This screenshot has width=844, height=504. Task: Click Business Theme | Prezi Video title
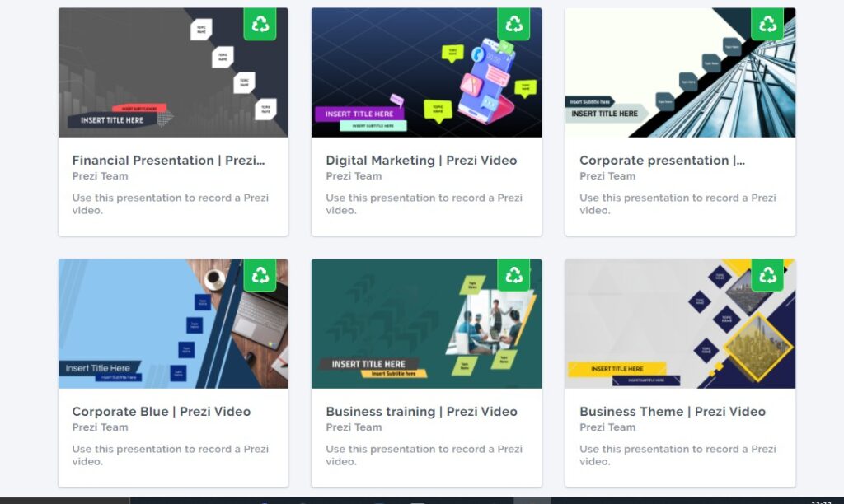pyautogui.click(x=673, y=412)
